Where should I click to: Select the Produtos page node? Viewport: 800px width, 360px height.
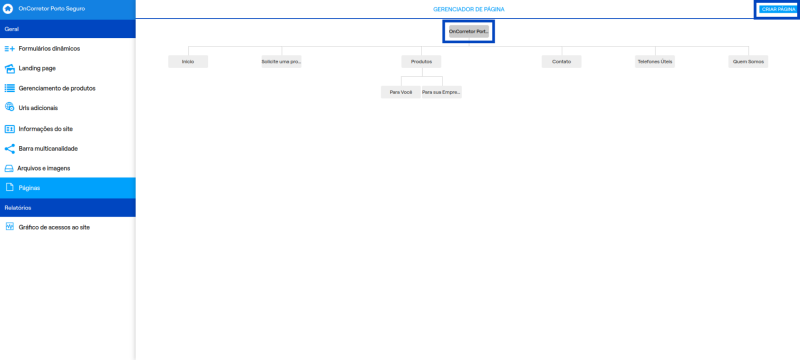point(421,61)
